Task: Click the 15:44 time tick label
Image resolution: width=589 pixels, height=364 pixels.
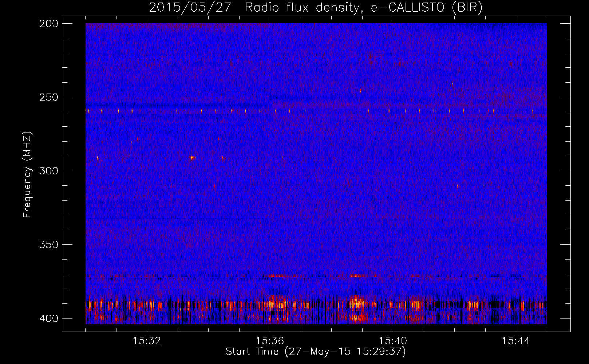Action: coord(516,341)
